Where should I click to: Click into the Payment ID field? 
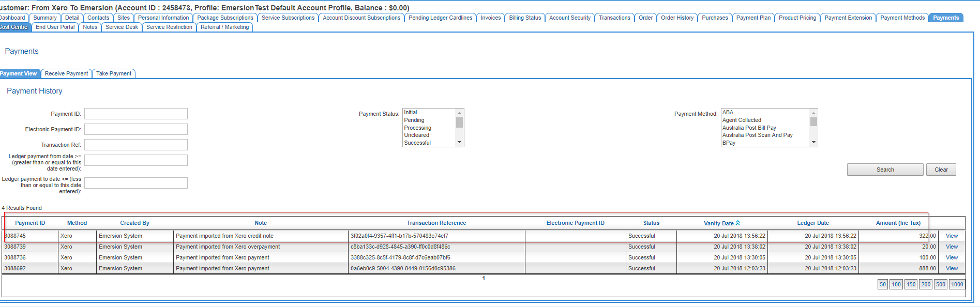136,114
